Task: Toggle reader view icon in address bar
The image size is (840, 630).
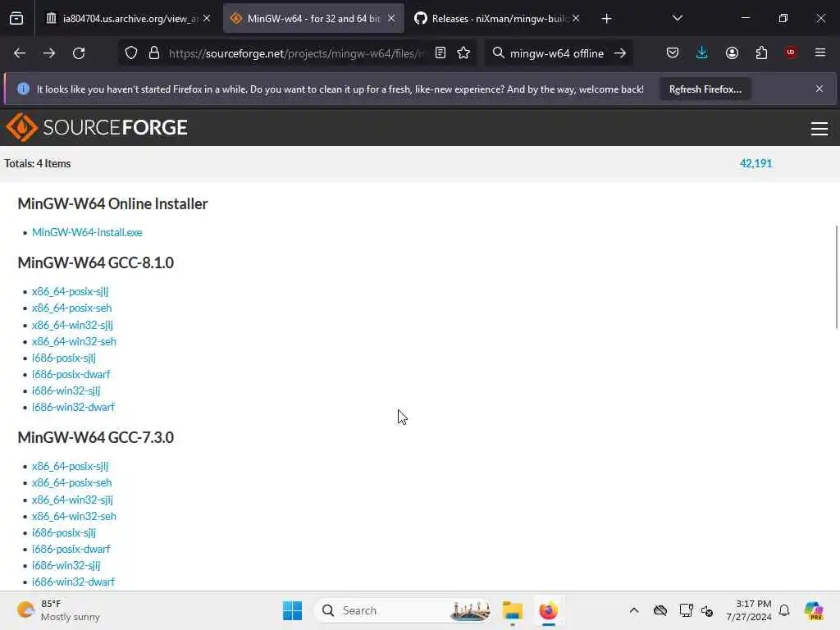Action: tap(441, 53)
